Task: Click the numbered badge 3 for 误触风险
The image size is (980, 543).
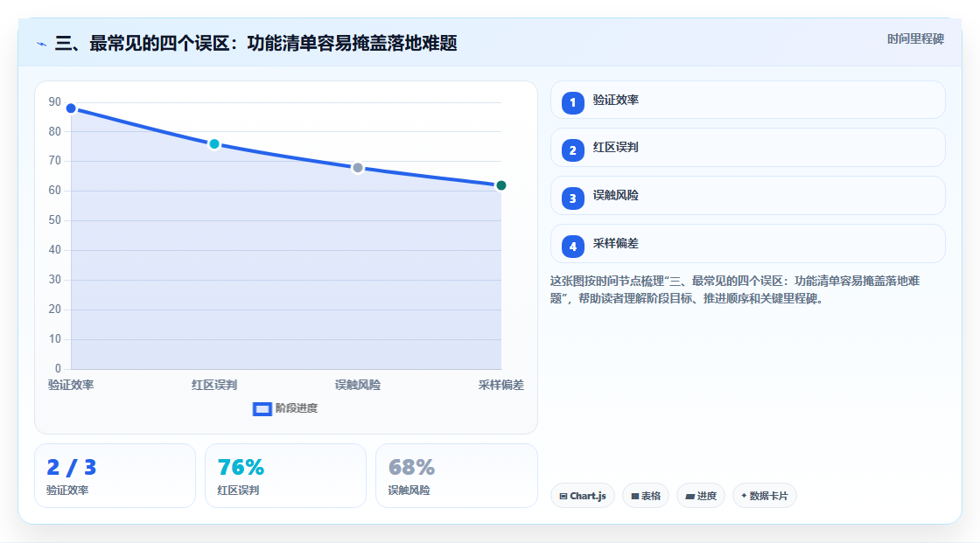Action: tap(572, 198)
